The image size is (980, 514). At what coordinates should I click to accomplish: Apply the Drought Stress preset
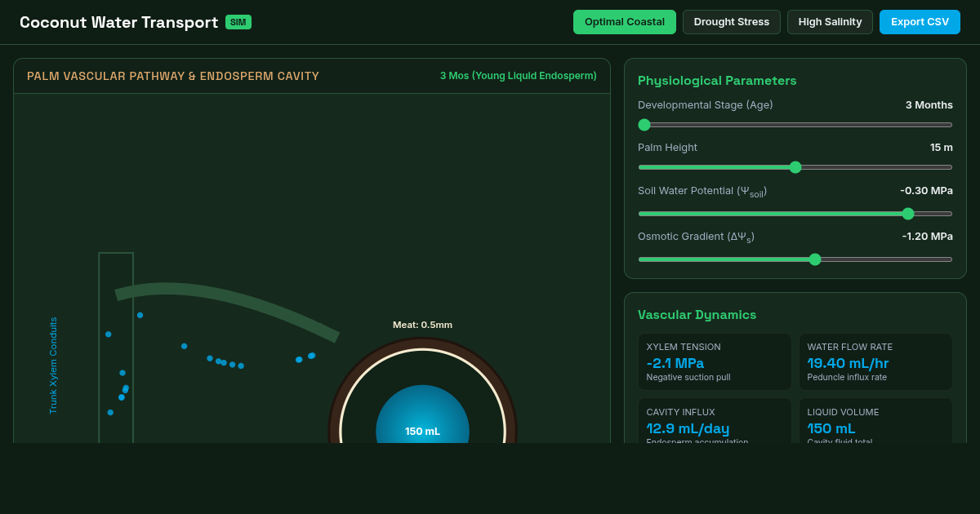[732, 22]
